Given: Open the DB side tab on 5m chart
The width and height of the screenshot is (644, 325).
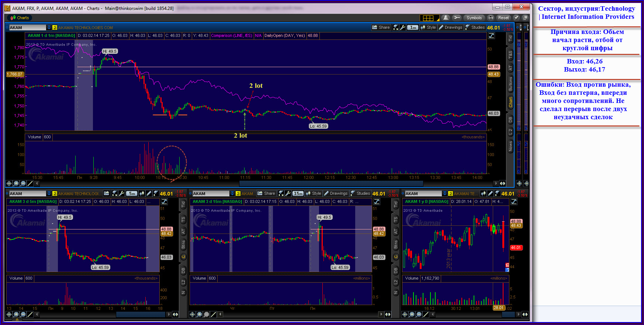Looking at the screenshot, I should tap(183, 270).
